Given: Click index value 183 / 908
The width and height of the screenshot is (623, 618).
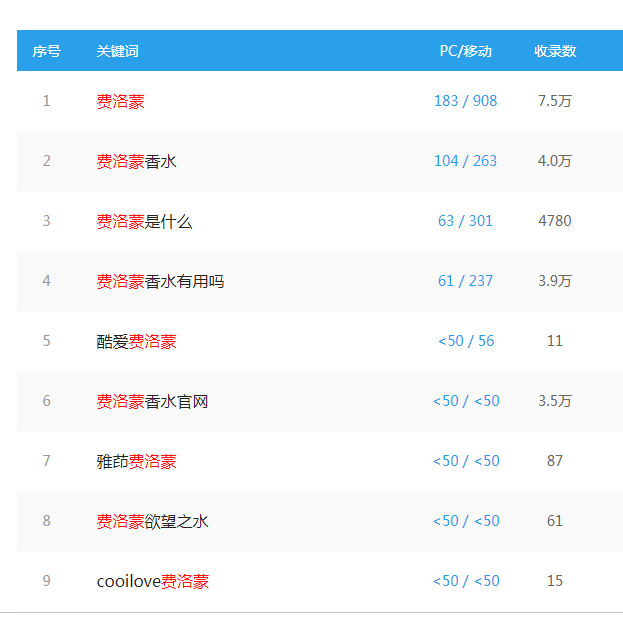Looking at the screenshot, I should click(466, 101).
